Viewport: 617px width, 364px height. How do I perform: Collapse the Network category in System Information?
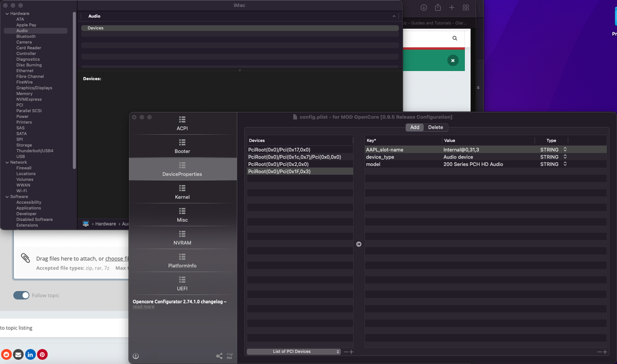pos(7,162)
